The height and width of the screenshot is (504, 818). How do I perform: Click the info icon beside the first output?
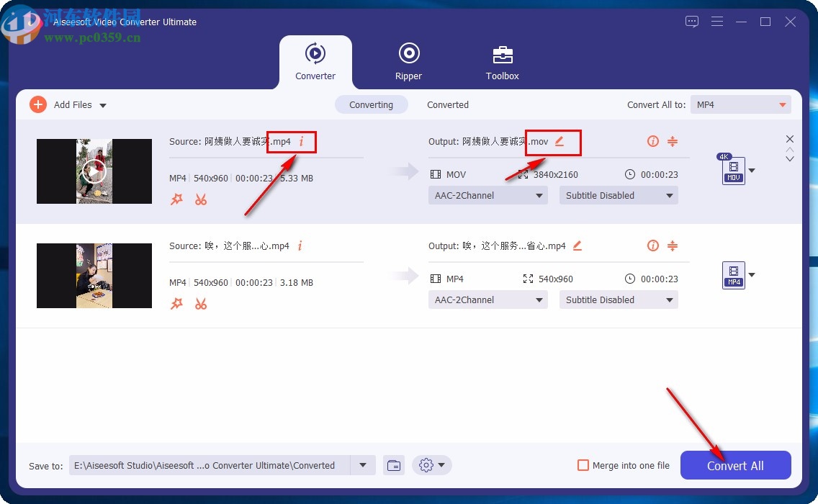[653, 142]
